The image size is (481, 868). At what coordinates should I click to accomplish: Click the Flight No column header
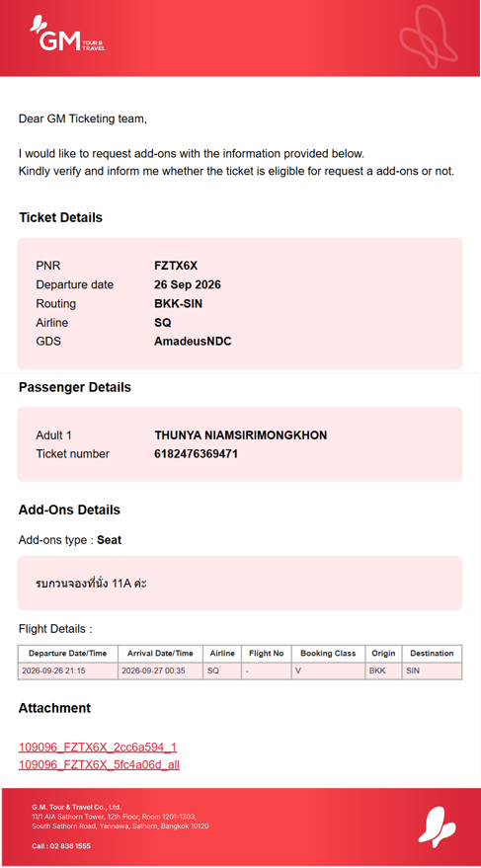click(x=267, y=653)
